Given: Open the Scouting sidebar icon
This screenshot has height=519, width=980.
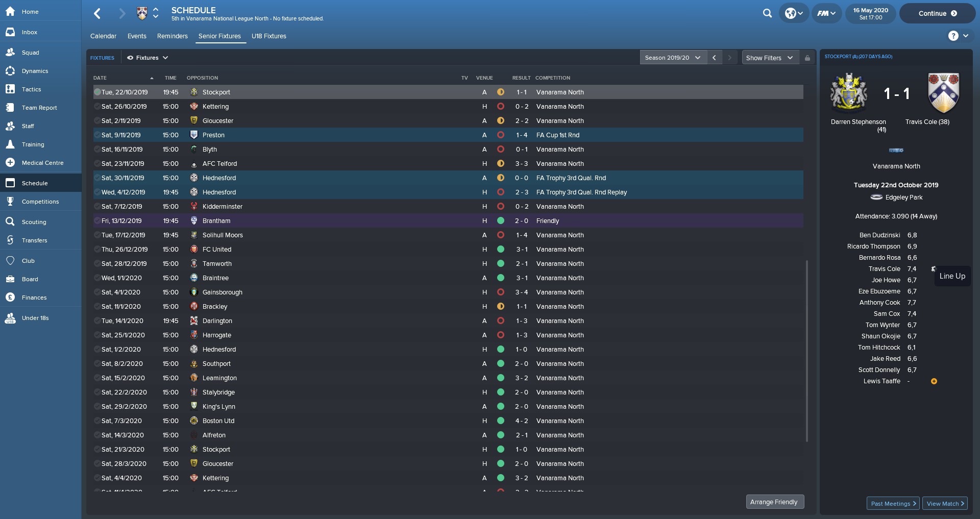Looking at the screenshot, I should coord(10,222).
